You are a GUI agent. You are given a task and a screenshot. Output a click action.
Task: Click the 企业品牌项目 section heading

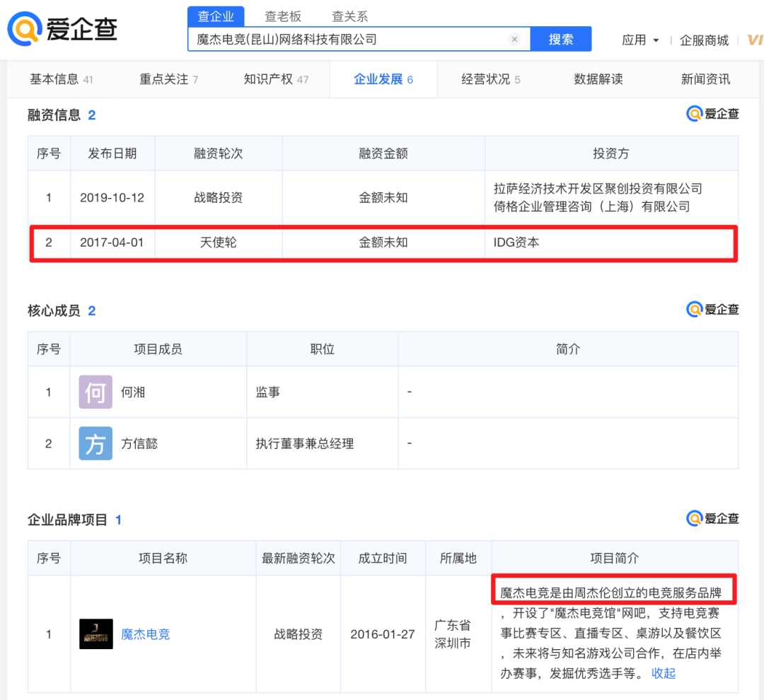pos(67,520)
